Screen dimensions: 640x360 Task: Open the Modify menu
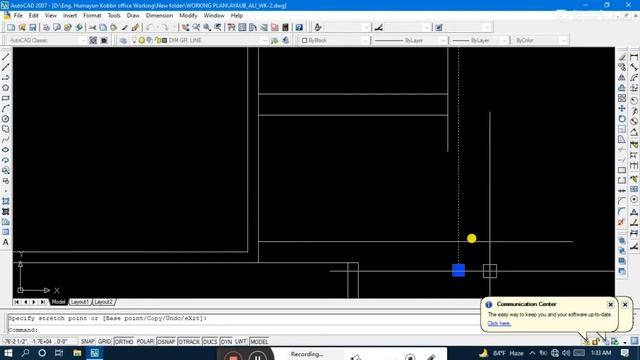188,16
